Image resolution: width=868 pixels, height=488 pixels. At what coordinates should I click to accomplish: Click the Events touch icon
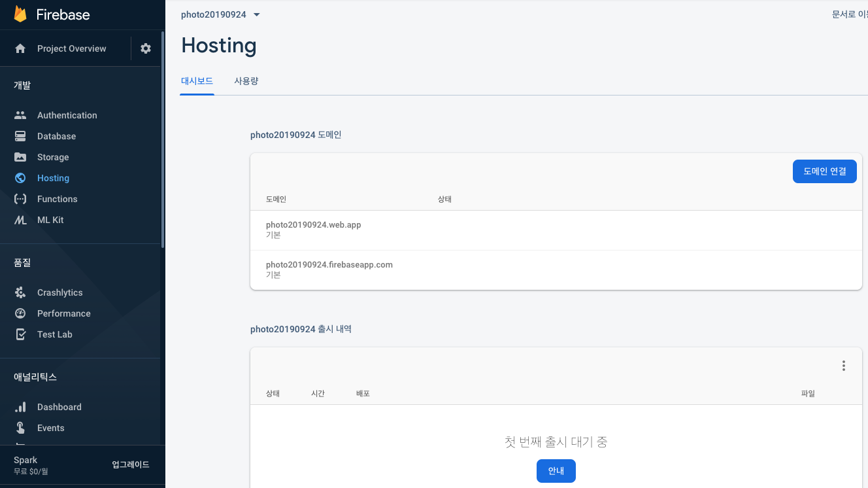tap(20, 428)
